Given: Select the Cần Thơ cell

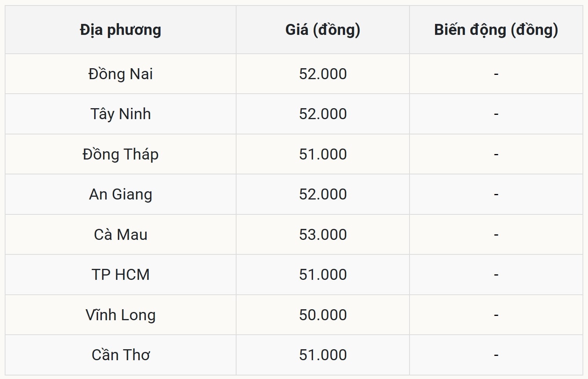Looking at the screenshot, I should (x=120, y=355).
